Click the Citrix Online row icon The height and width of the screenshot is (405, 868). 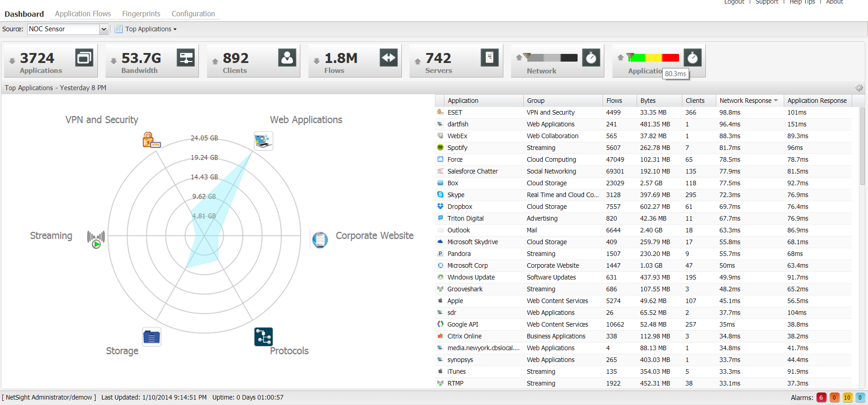point(440,336)
